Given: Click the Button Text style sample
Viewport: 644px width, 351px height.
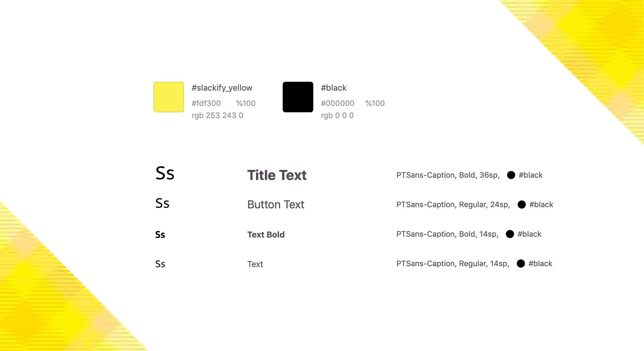Looking at the screenshot, I should coord(276,204).
